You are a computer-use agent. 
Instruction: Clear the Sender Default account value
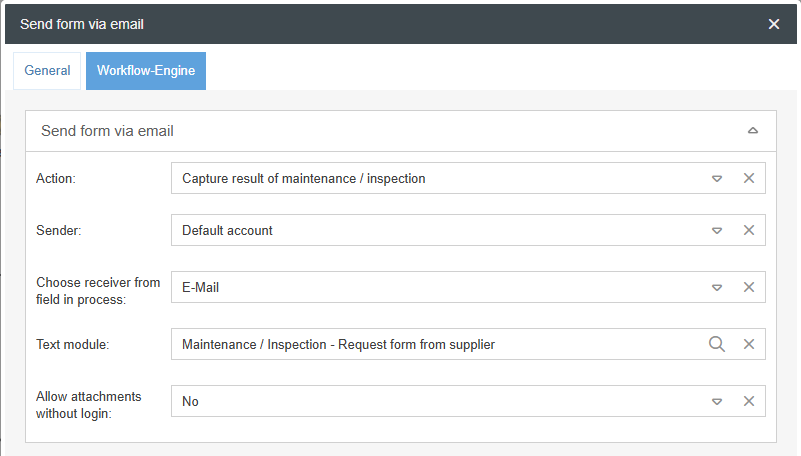pos(748,230)
